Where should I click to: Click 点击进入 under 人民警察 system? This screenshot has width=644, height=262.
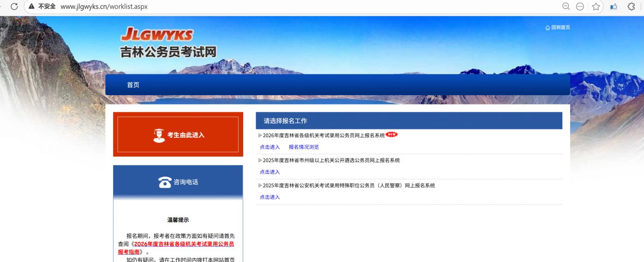(270, 197)
